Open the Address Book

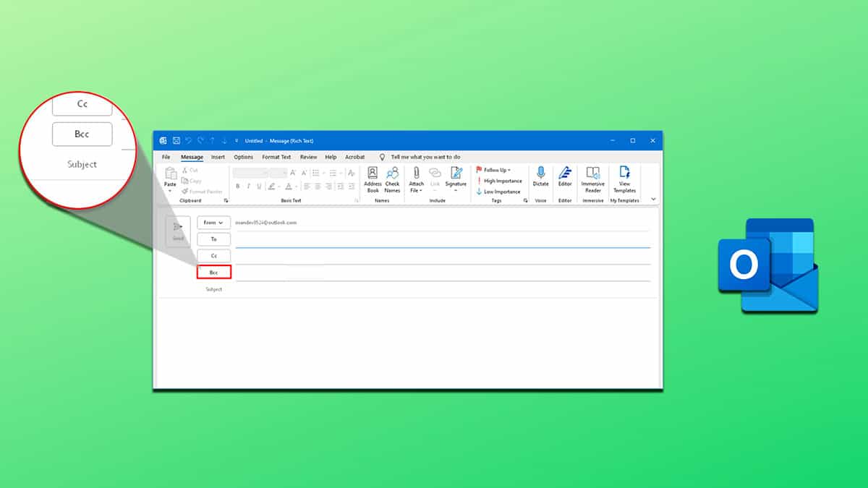click(x=372, y=183)
